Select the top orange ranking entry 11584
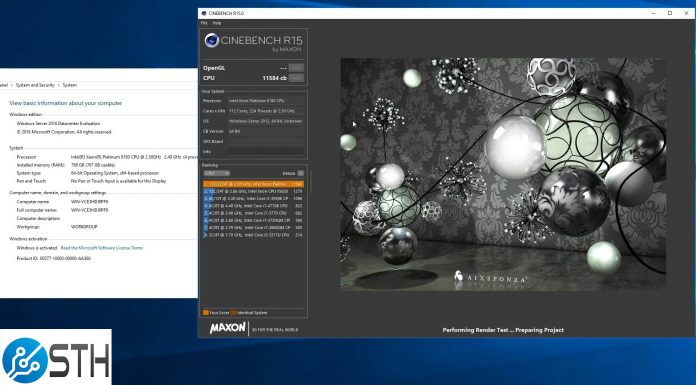696x385 pixels. click(x=253, y=184)
